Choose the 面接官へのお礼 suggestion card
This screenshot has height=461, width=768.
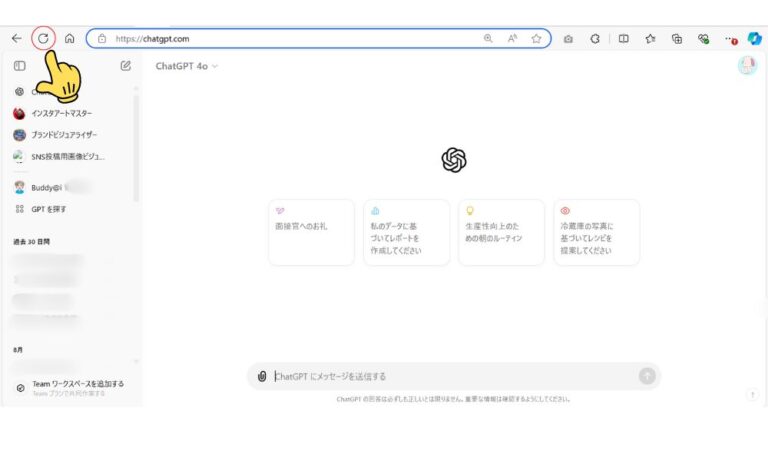click(311, 232)
